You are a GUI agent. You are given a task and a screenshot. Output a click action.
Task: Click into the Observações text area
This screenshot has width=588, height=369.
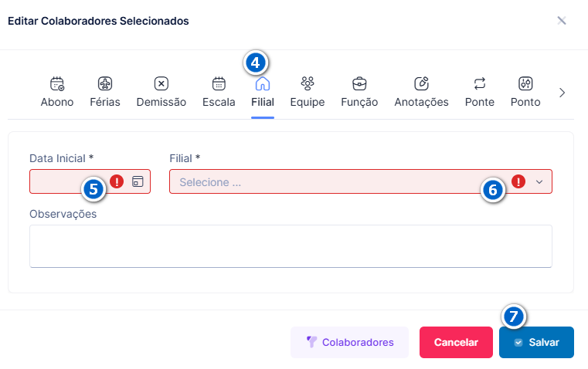coord(291,246)
